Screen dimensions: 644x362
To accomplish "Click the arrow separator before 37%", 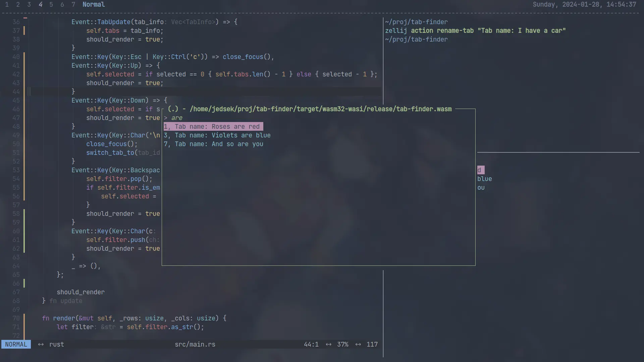I will pyautogui.click(x=328, y=345).
